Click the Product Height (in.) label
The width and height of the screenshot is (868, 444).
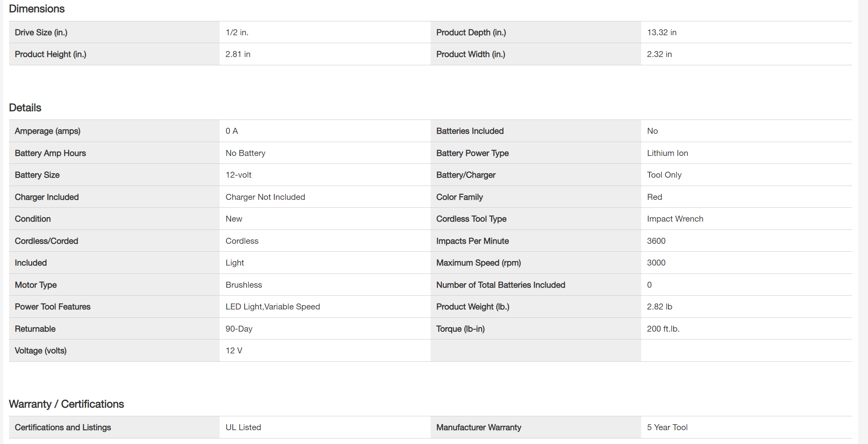click(x=51, y=54)
